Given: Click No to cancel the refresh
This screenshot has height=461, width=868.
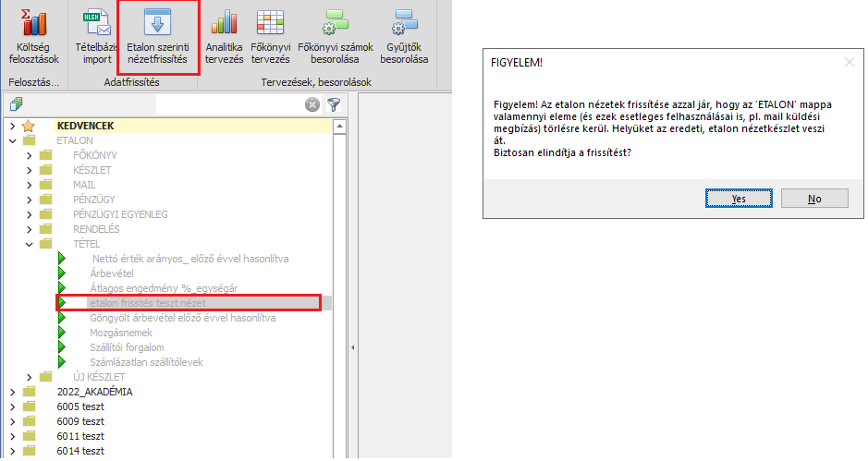Looking at the screenshot, I should coord(813,199).
